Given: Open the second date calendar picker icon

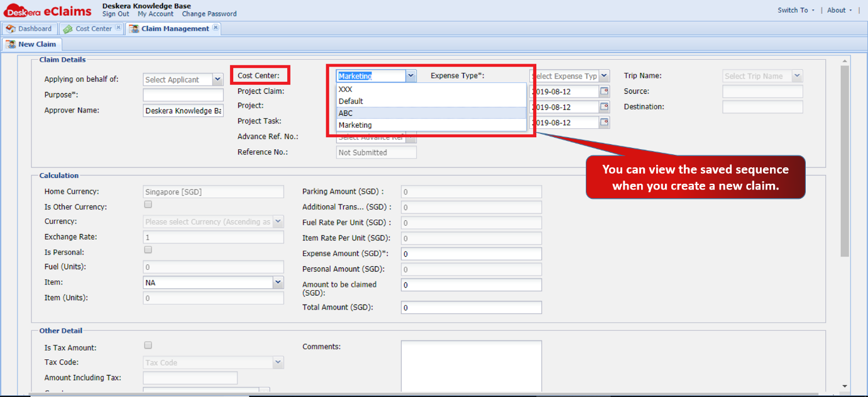Looking at the screenshot, I should [604, 107].
